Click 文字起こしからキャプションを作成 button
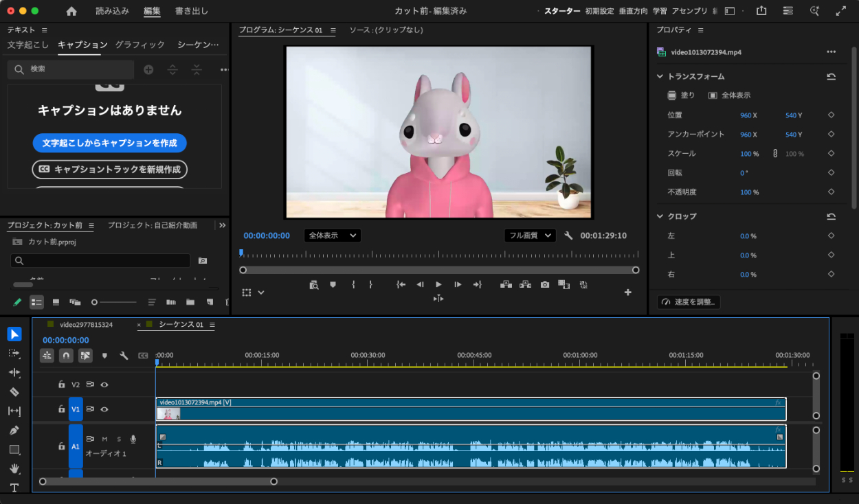 pyautogui.click(x=109, y=143)
